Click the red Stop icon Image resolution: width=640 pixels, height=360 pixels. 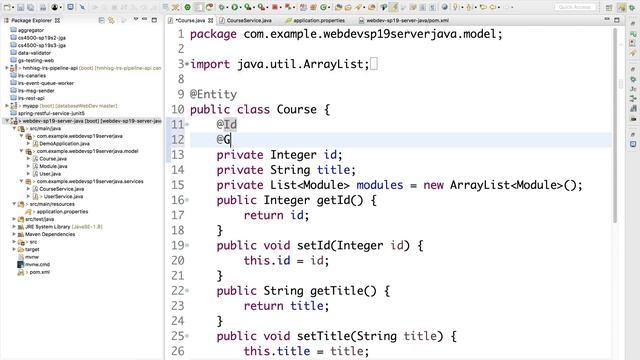point(275,7)
